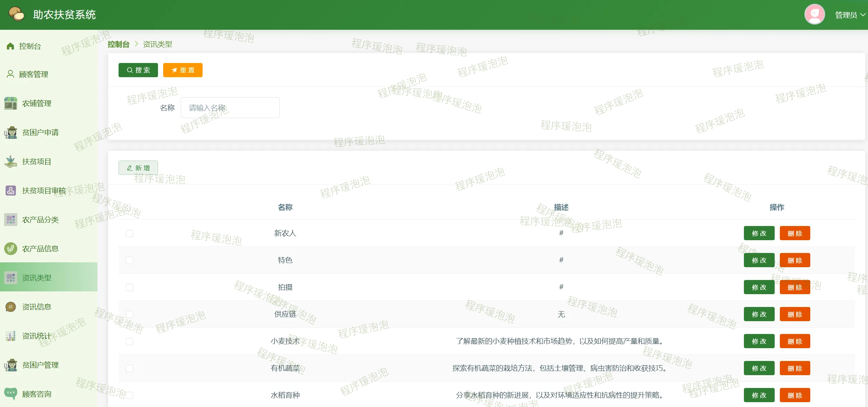Tick the checkbox for 新农人 row
This screenshot has width=868, height=407.
click(x=130, y=233)
